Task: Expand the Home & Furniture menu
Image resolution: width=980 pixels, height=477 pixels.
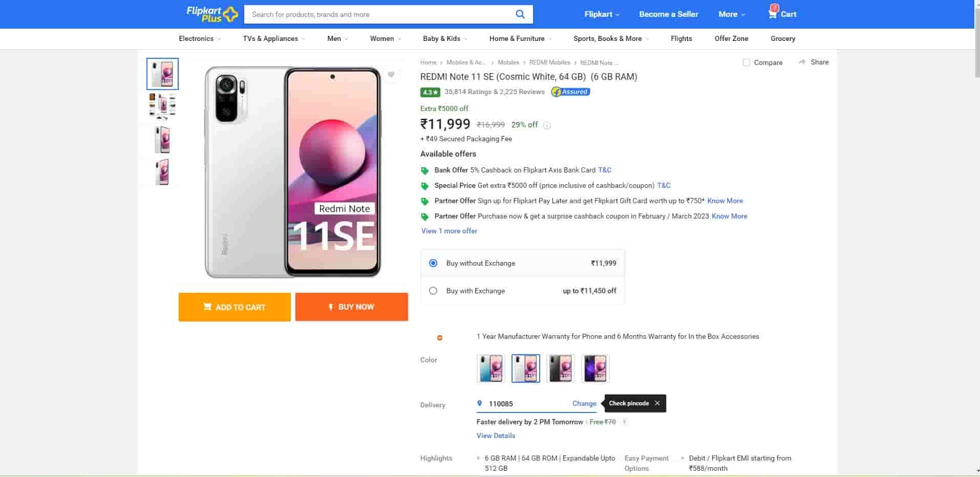Action: (520, 39)
